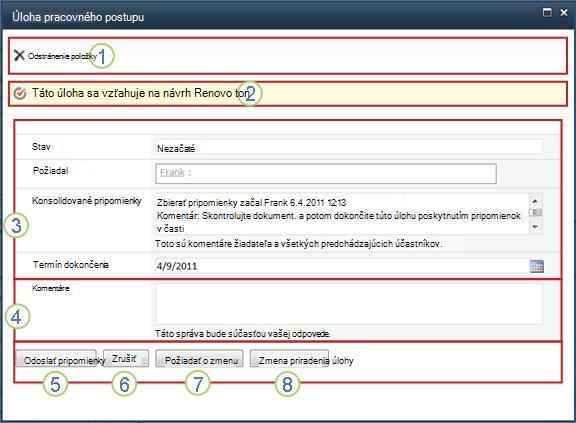Click the text 'Zbierať pripomienky začal Frank 6.4.2011 12:13'
Viewport: 576px width, 423px height.
point(252,203)
